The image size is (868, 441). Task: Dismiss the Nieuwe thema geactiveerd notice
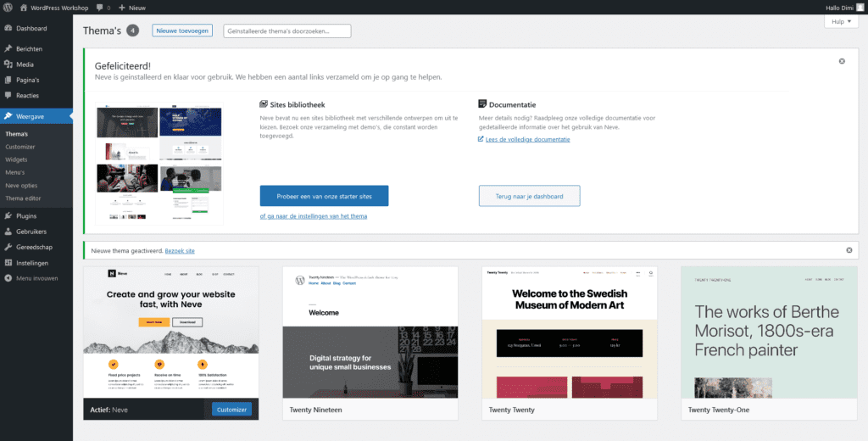(x=849, y=250)
